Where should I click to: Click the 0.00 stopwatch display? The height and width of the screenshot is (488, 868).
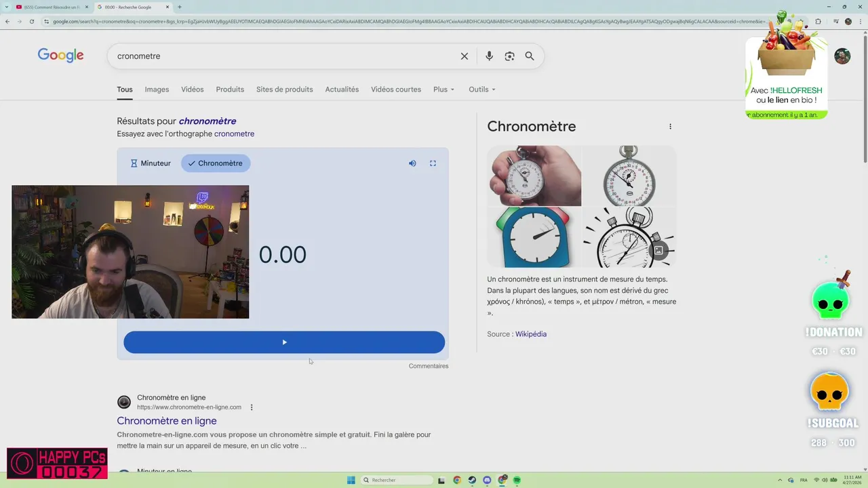tap(283, 255)
